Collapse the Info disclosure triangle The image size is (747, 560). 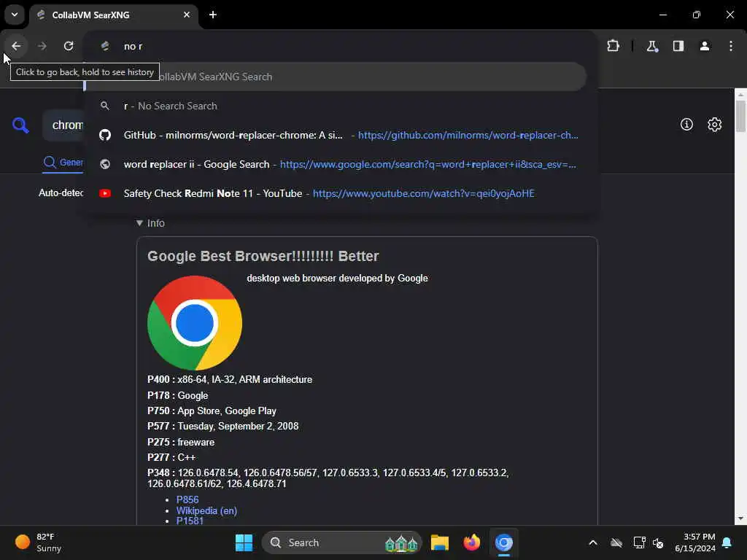(x=139, y=223)
